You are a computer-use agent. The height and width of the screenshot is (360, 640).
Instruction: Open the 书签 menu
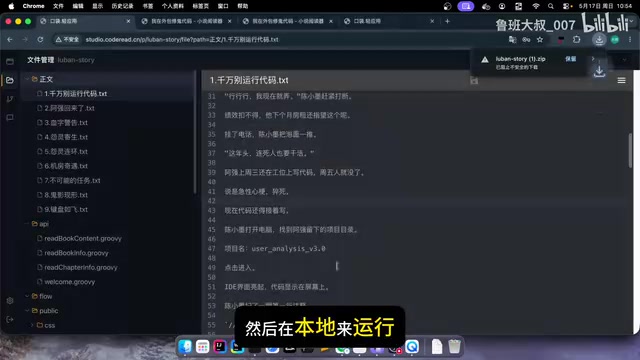(x=148, y=6)
